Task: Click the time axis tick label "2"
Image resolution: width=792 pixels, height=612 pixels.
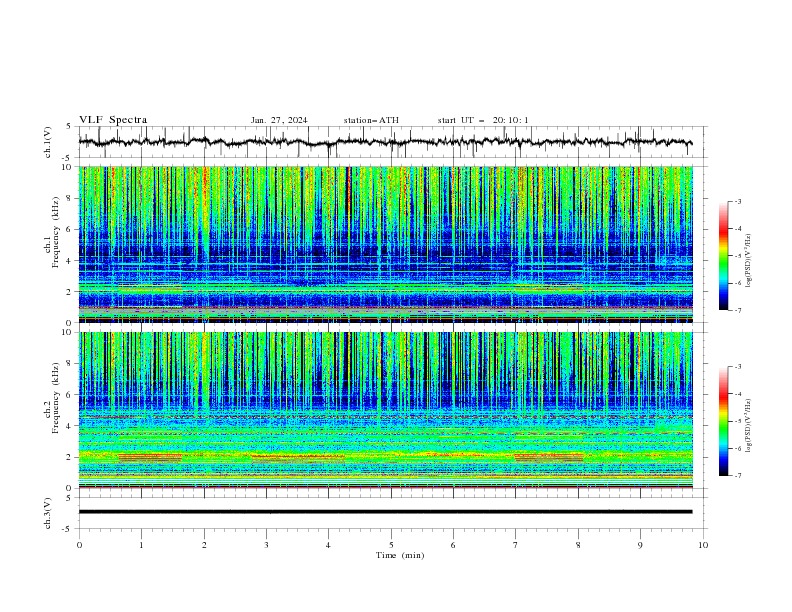Action: 204,545
